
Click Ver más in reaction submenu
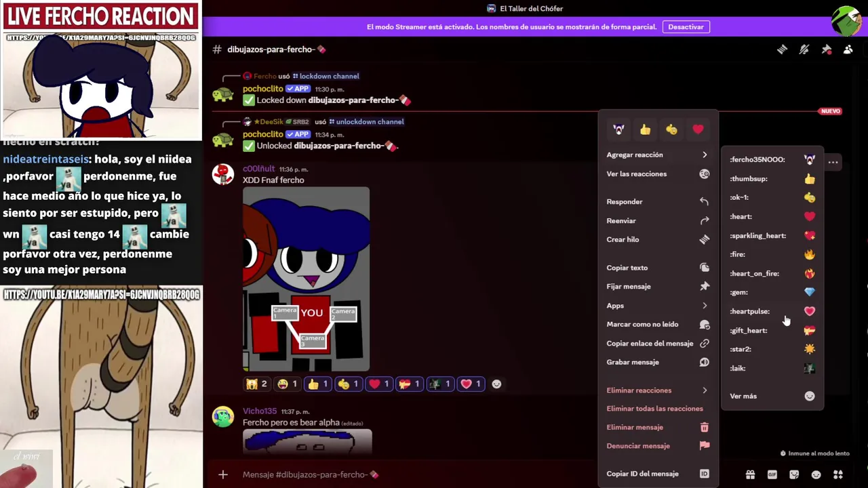(x=772, y=396)
